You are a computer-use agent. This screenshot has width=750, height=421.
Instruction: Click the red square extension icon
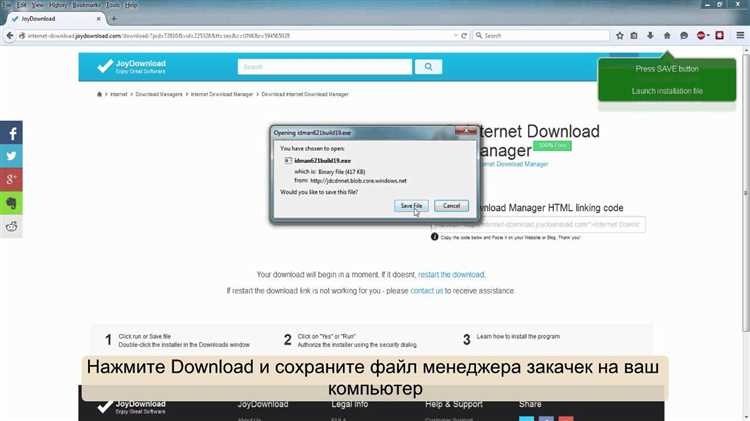719,36
